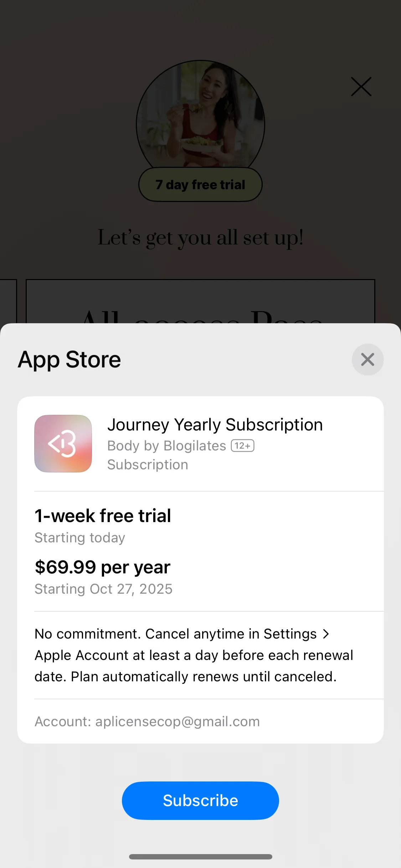Viewport: 401px width, 868px height.
Task: Tap the Body by Blogilates app icon
Action: click(x=63, y=444)
